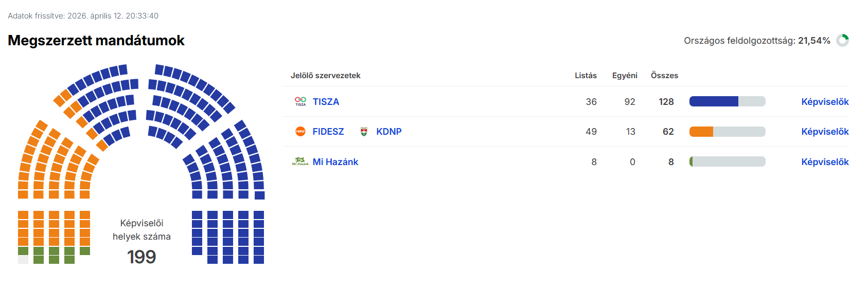Open the FIDESZ party link
This screenshot has height=307, width=868.
328,132
